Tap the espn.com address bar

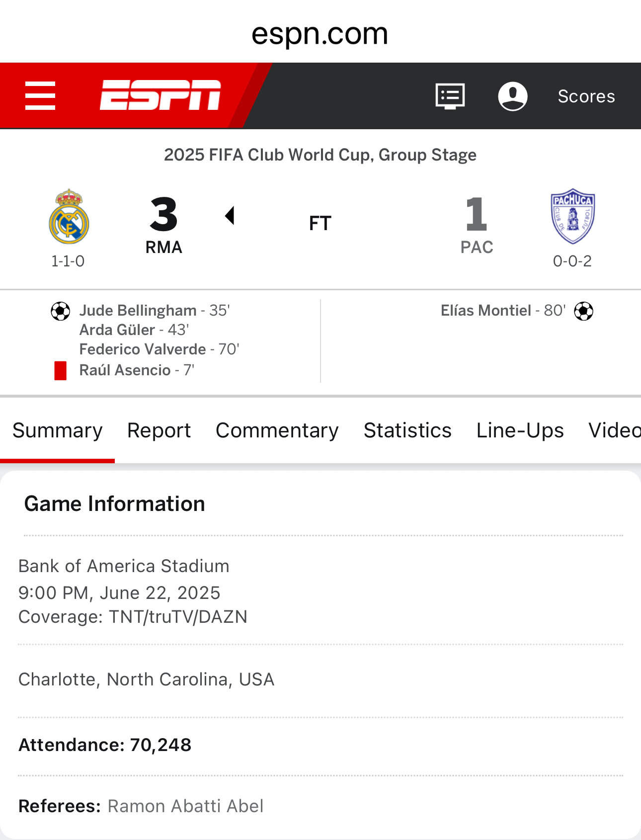320,34
